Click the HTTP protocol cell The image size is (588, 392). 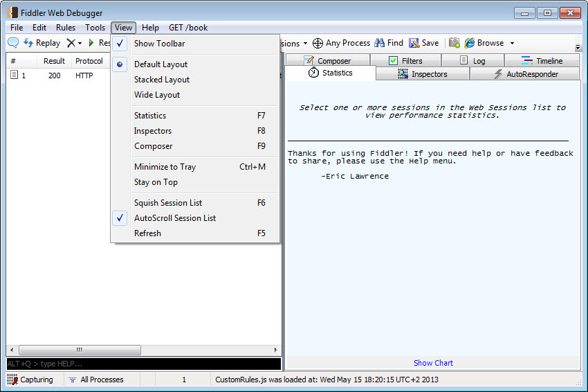84,75
